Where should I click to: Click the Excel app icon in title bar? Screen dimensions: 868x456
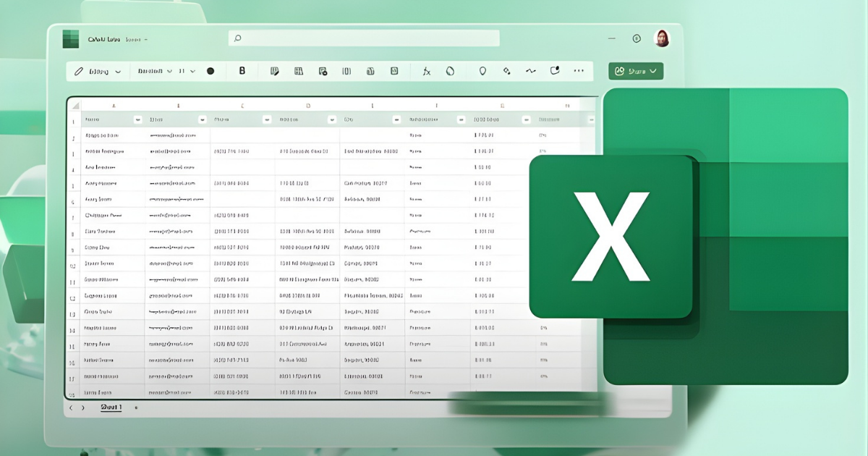point(71,39)
